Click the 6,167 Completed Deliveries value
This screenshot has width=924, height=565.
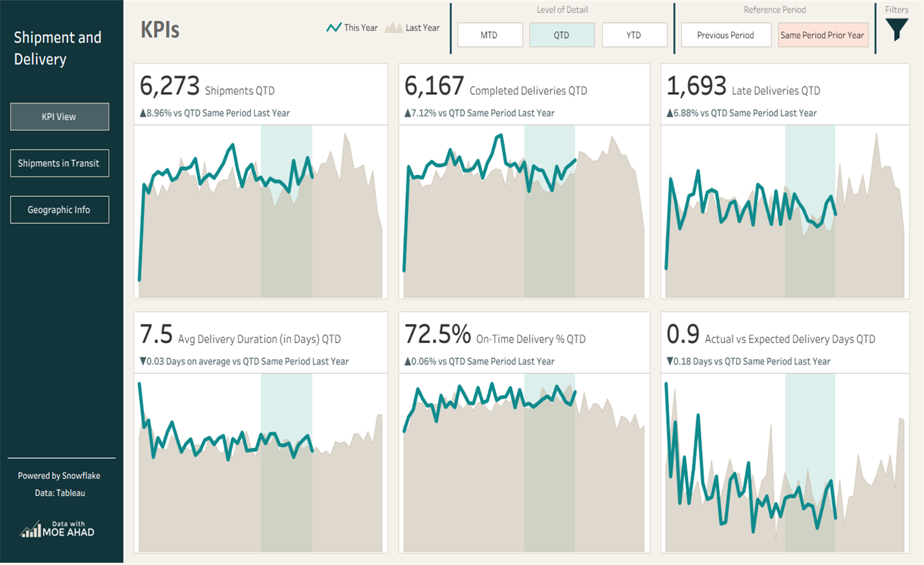click(434, 86)
